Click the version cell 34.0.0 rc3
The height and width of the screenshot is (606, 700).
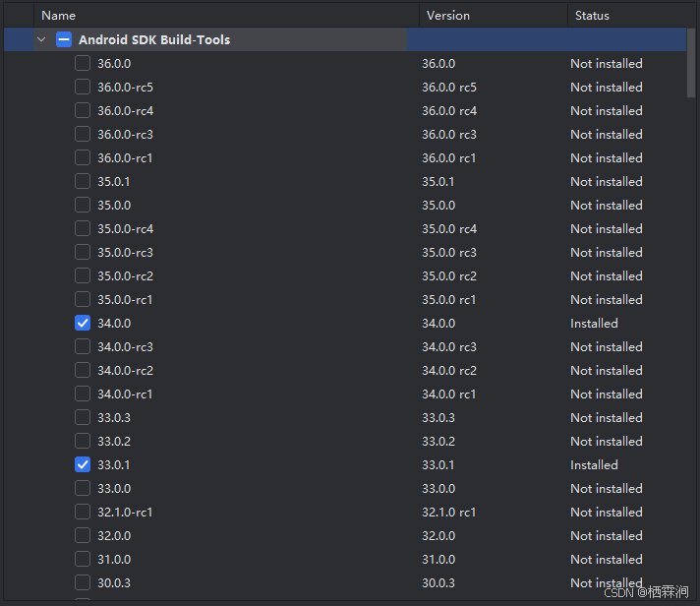(449, 347)
